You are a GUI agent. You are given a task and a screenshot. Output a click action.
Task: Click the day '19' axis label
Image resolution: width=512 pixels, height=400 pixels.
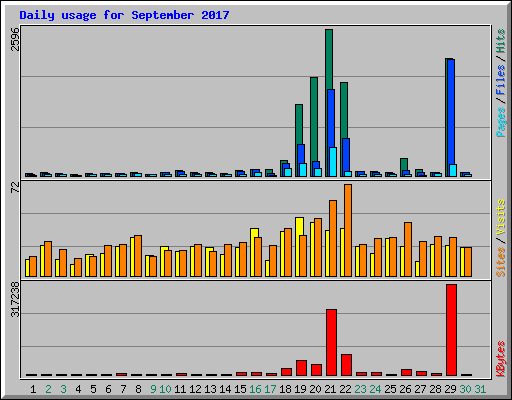click(300, 389)
